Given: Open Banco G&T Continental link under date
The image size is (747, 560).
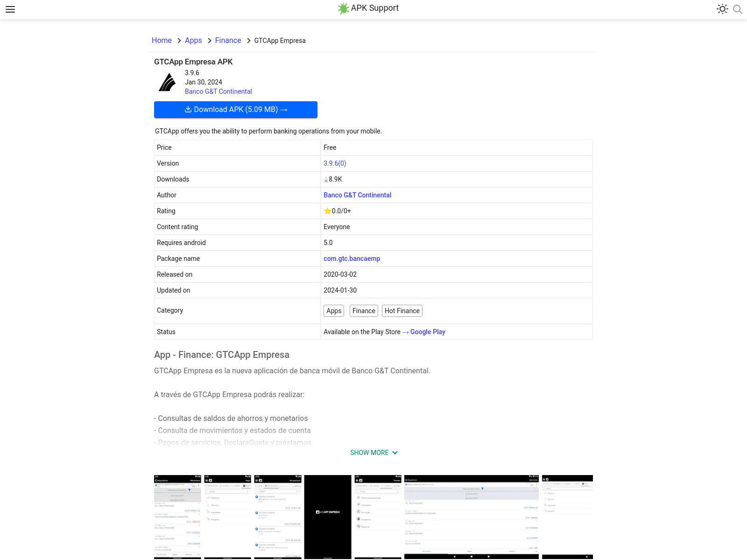Looking at the screenshot, I should 218,91.
